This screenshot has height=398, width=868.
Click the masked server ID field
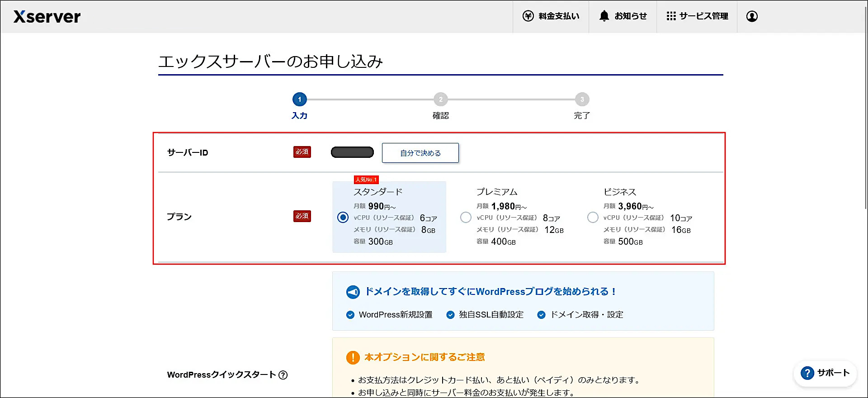tap(352, 152)
